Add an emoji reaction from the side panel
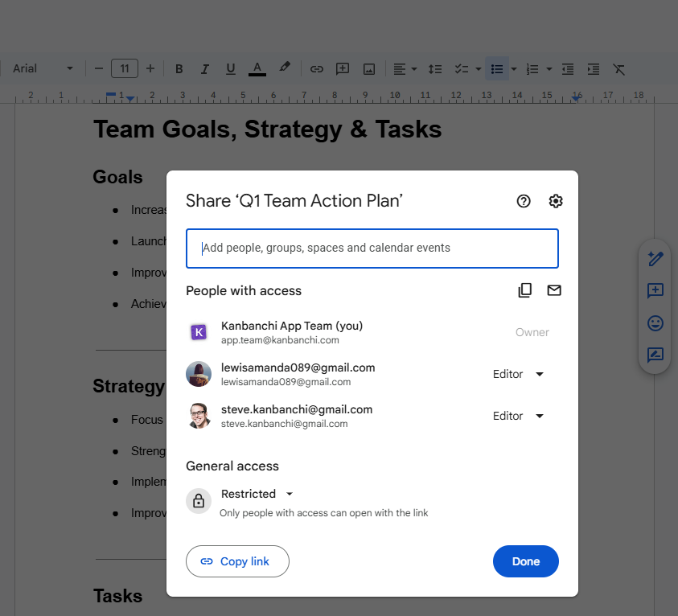This screenshot has width=678, height=616. [655, 323]
